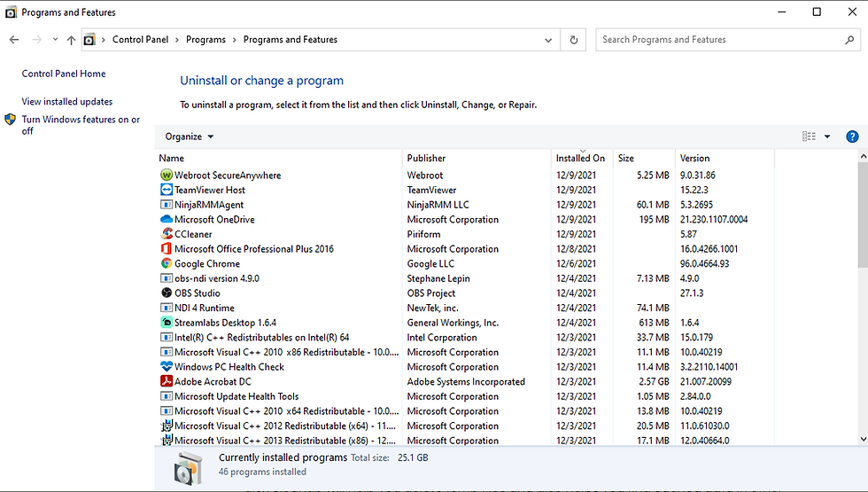Open the Control Panel Home link

click(x=64, y=74)
